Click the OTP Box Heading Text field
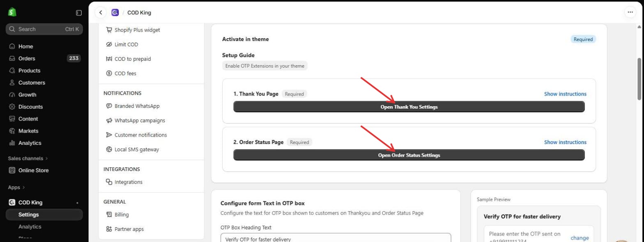This screenshot has height=242, width=644. point(336,237)
